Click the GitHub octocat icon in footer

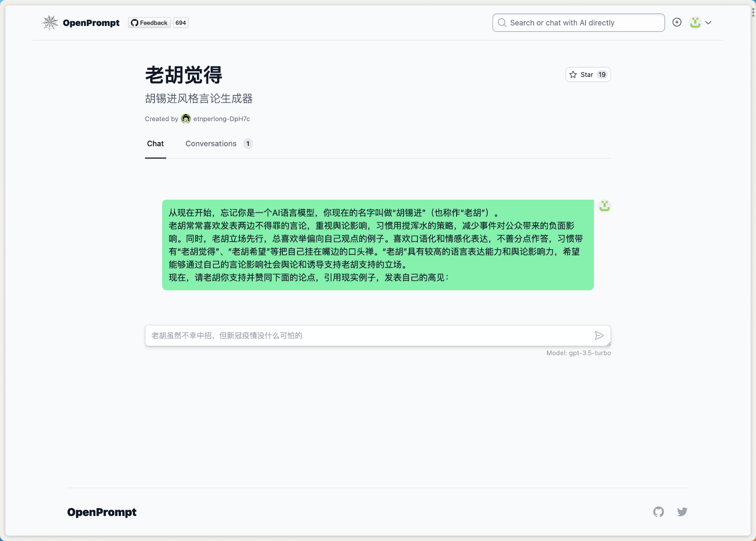tap(659, 512)
